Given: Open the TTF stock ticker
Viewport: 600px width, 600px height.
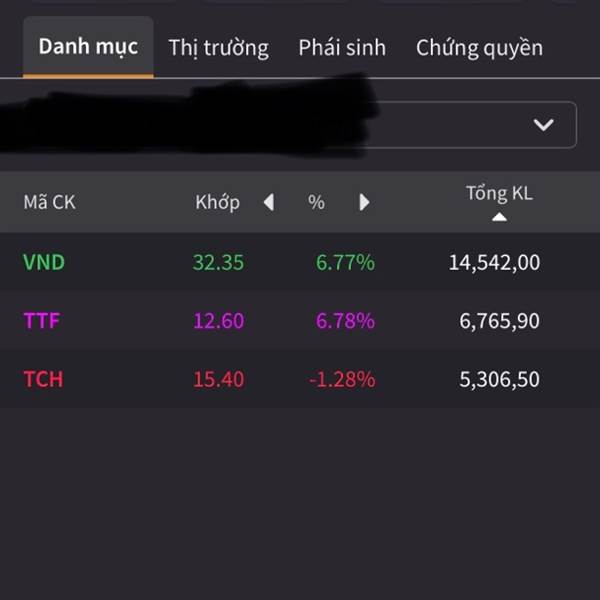Looking at the screenshot, I should coord(42,321).
